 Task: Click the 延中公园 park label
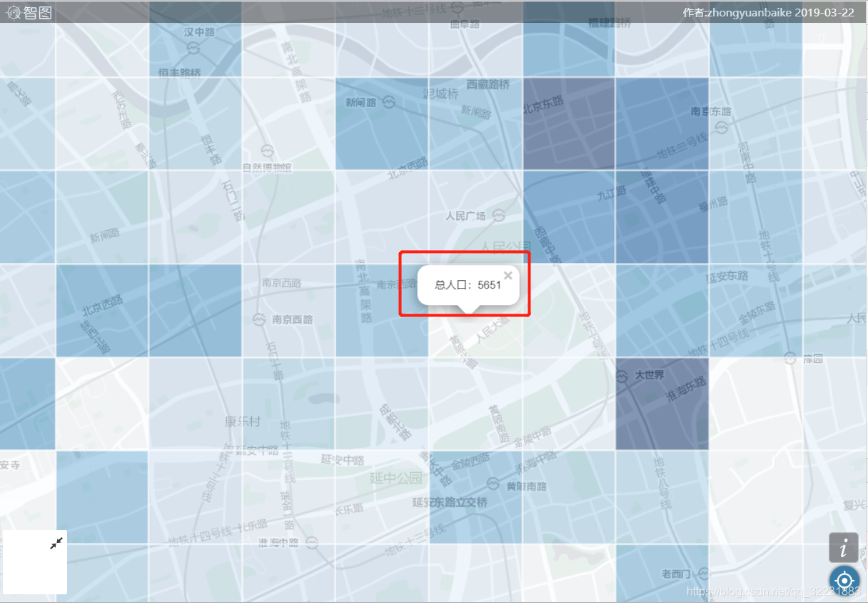(396, 478)
